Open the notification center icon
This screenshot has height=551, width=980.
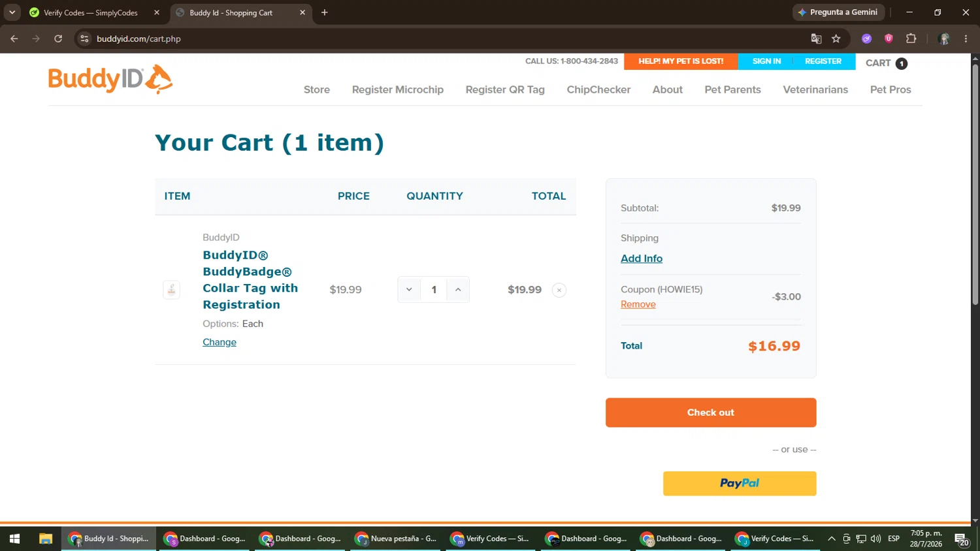point(962,539)
